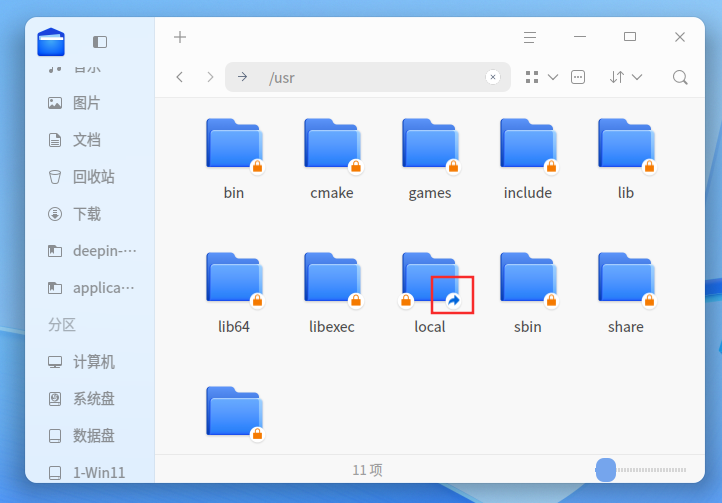
Task: Open the hamburger main menu
Action: 530,37
